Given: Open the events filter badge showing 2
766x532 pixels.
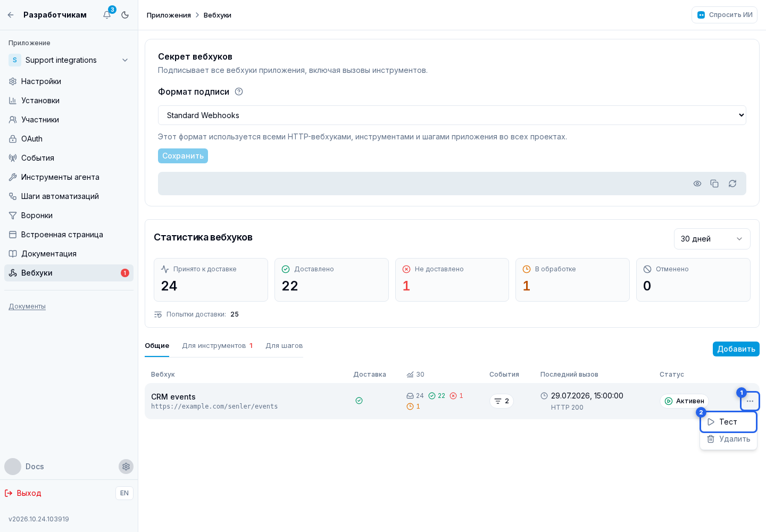Looking at the screenshot, I should click(501, 401).
